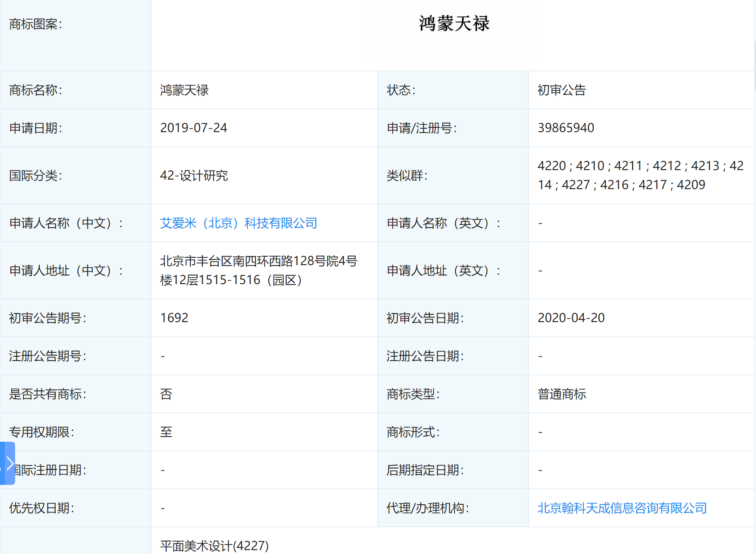
Task: Click the 状态 label
Action: coord(401,90)
